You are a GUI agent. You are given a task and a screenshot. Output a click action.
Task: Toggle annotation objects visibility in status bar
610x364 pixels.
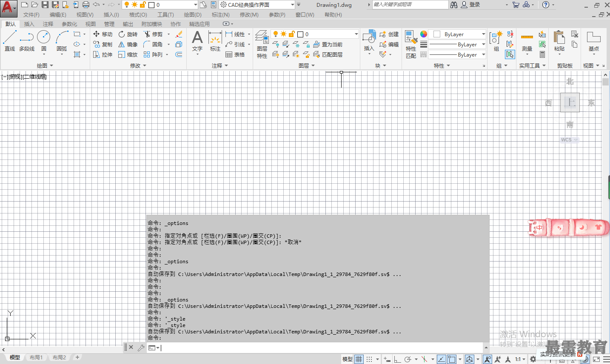point(487,359)
